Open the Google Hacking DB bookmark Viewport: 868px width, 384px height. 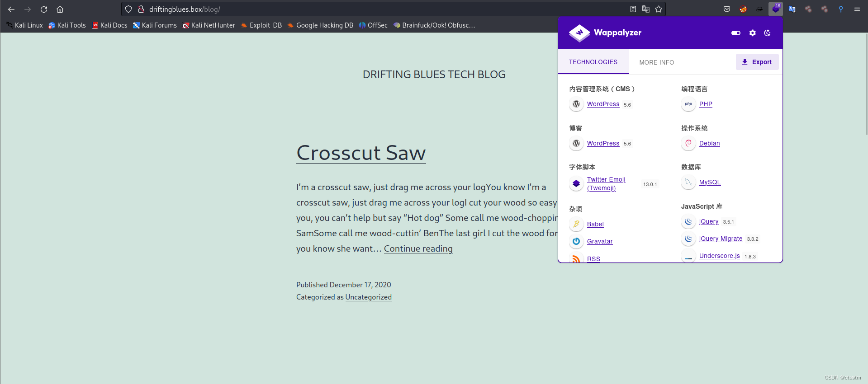coord(320,25)
